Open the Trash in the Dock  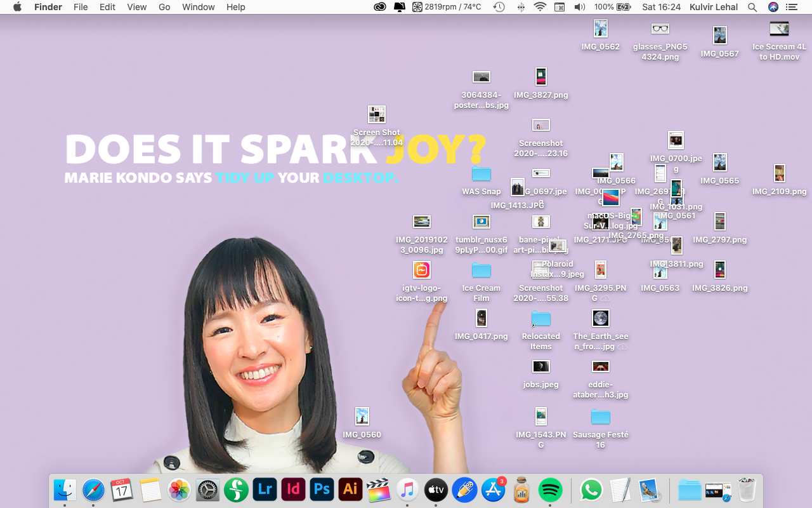coord(747,490)
